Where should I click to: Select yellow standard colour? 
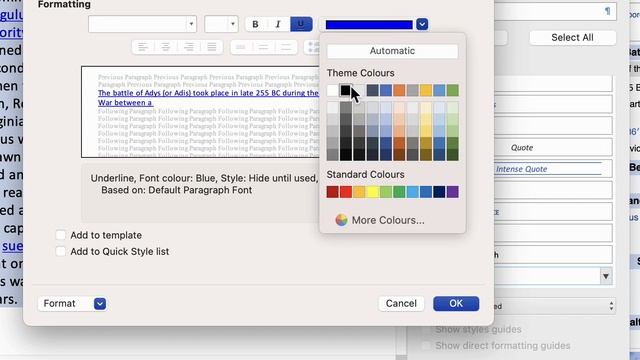(372, 192)
